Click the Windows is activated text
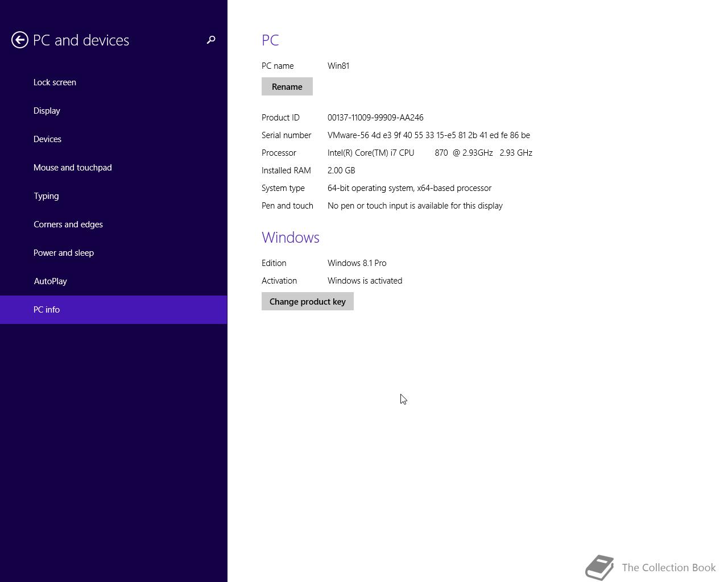 (365, 281)
